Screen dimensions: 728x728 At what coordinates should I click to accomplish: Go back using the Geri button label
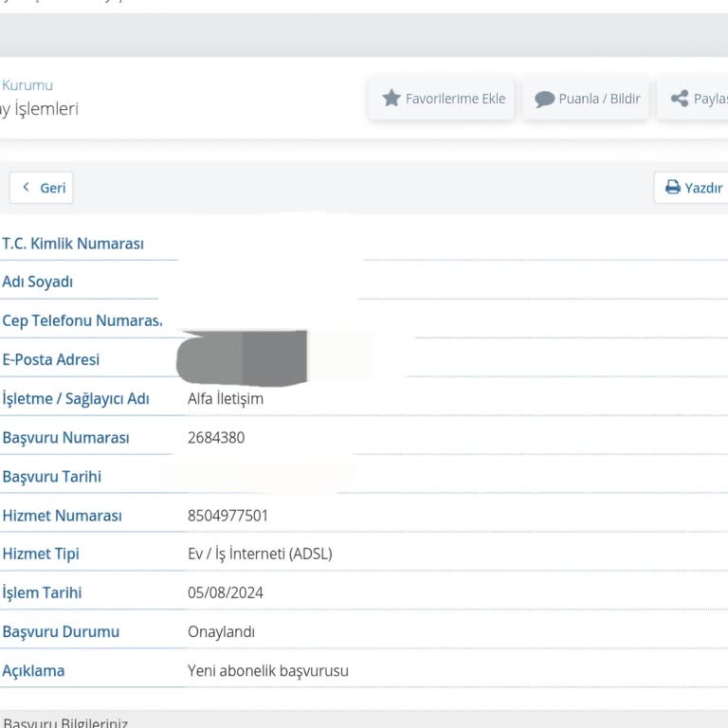(53, 188)
